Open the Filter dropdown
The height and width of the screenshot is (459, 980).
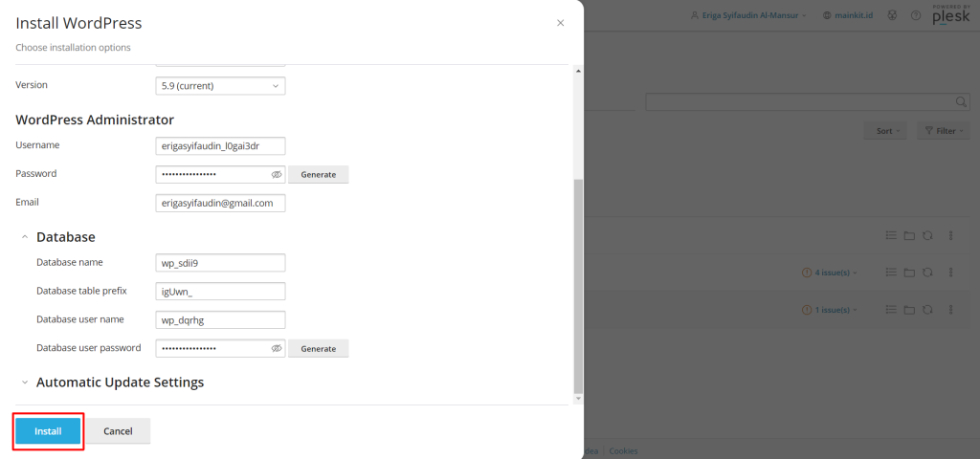(x=943, y=131)
